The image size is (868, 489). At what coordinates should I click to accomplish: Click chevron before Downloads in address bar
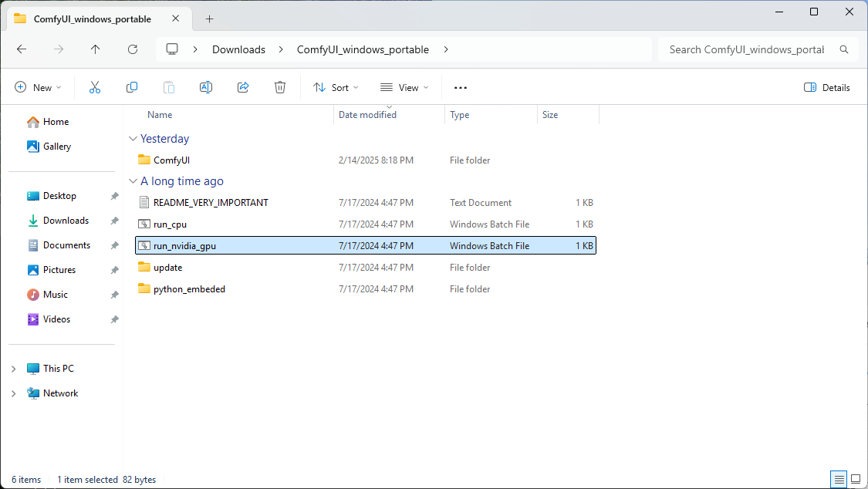pyautogui.click(x=195, y=49)
